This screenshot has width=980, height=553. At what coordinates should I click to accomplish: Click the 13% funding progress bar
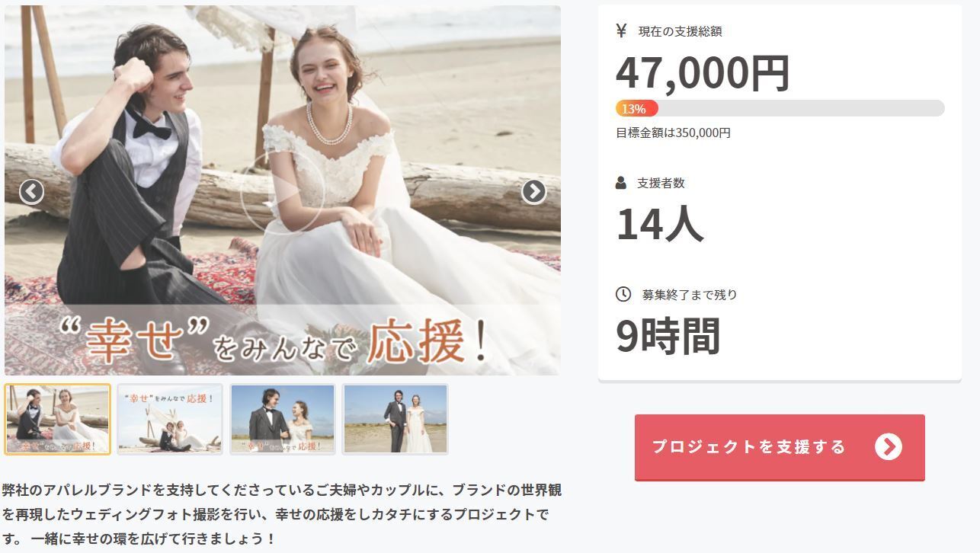click(780, 108)
